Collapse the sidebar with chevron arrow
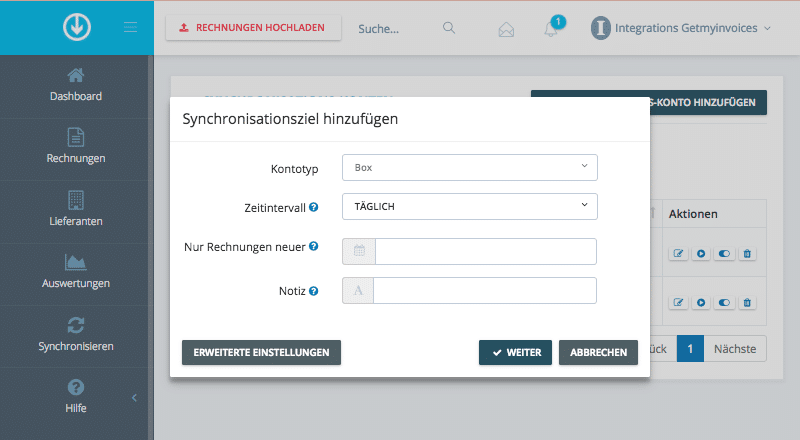The height and width of the screenshot is (440, 800). click(134, 398)
